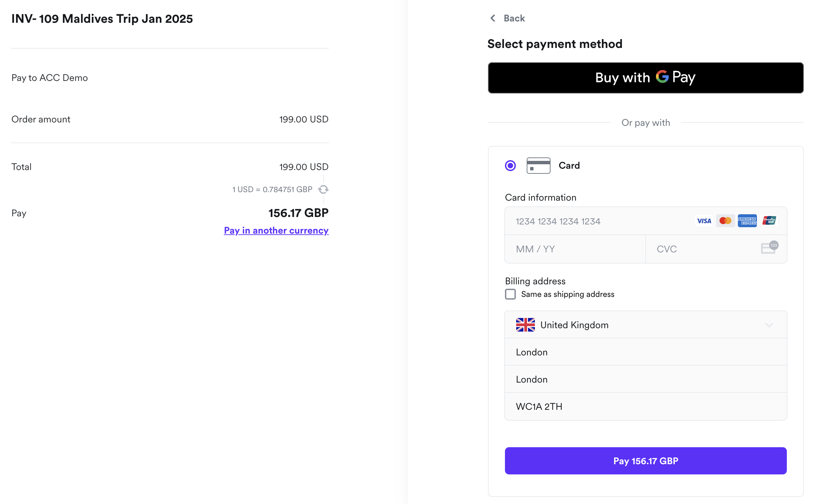Click the Buy with G Pay button

[x=645, y=78]
